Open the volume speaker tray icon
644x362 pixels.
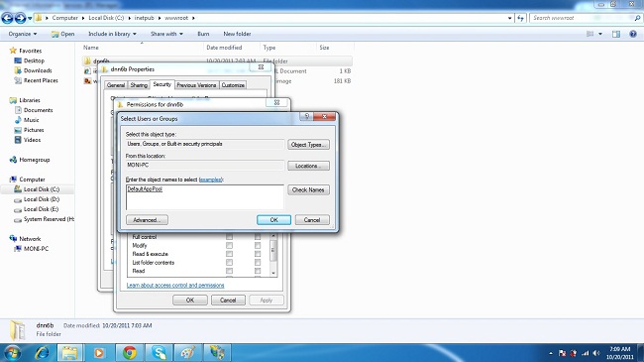pyautogui.click(x=596, y=353)
